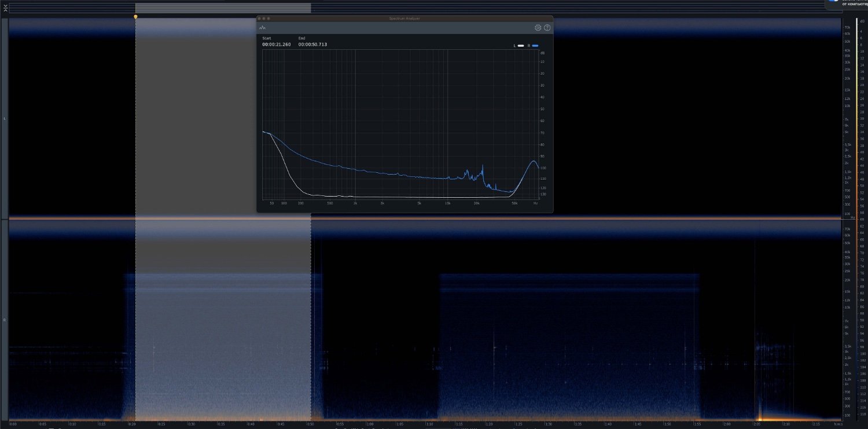Click the Start time value 00:00:21.260
The width and height of the screenshot is (868, 429).
pos(277,45)
